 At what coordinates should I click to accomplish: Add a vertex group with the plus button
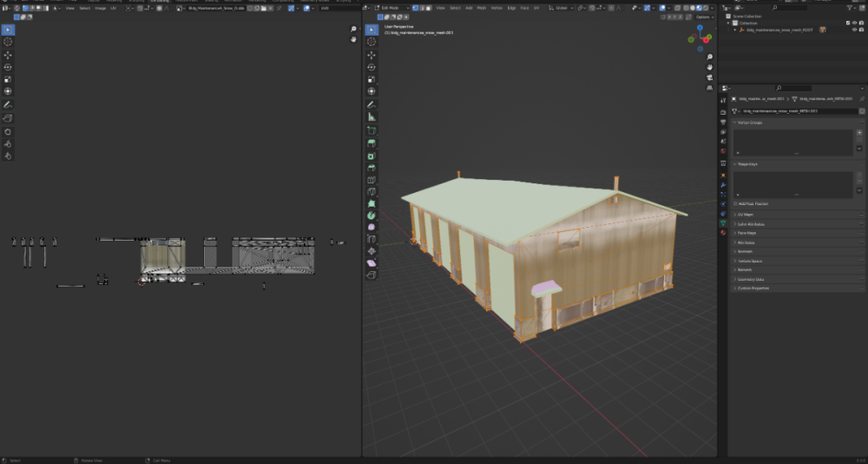click(x=859, y=133)
